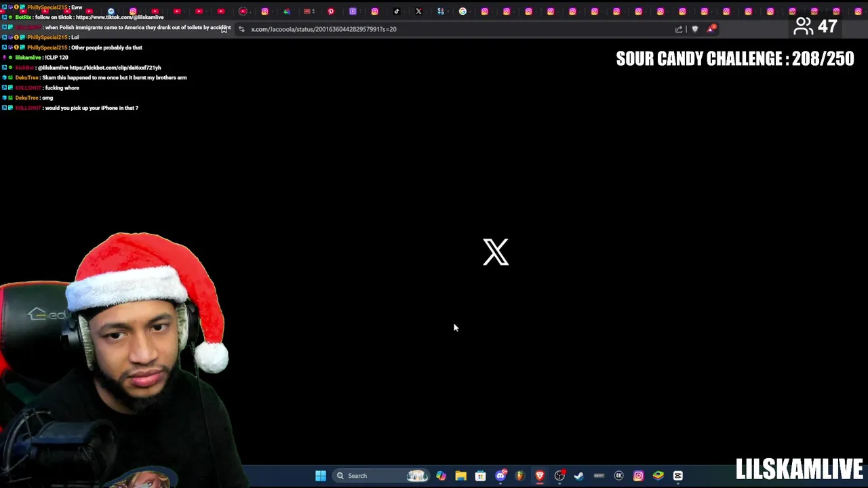868x488 pixels.
Task: Switch to the Pinterest browser tab
Action: click(x=331, y=12)
